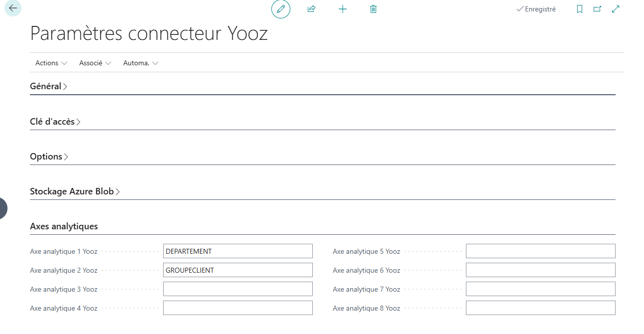This screenshot has height=334, width=644.
Task: Collapse the Axes analytiques section header
Action: [64, 226]
